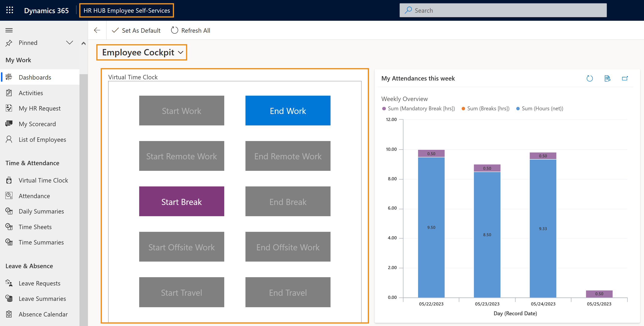Screen dimensions: 644x326
Task: Open the attendance chart in a new window icon
Action: 625,78
